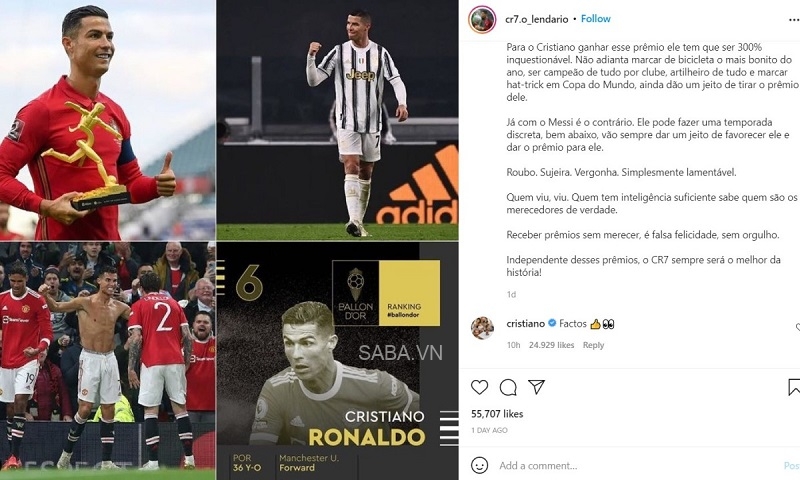This screenshot has height=480, width=800.
Task: Open the Ballon d'Or ranking image
Action: click(337, 361)
